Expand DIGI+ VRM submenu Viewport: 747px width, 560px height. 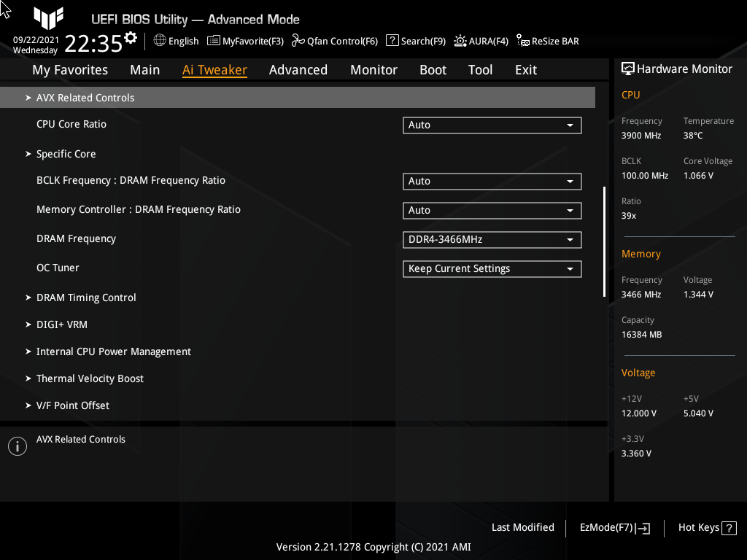click(61, 324)
